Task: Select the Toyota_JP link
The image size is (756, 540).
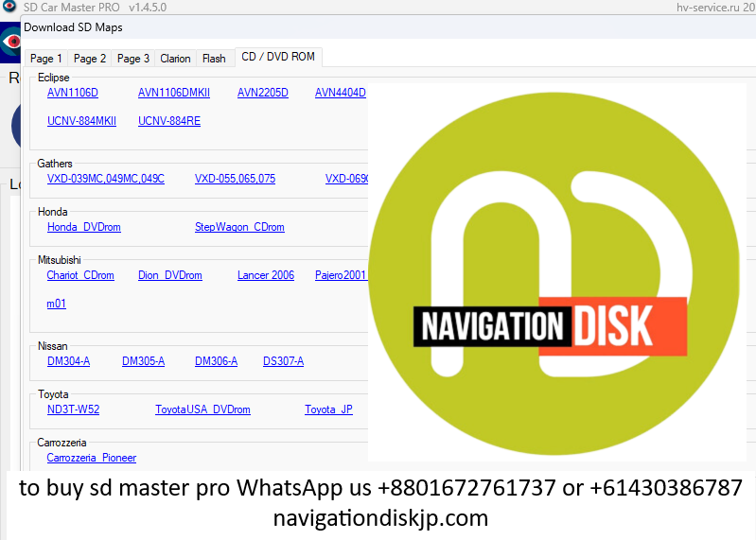Action: pyautogui.click(x=329, y=409)
